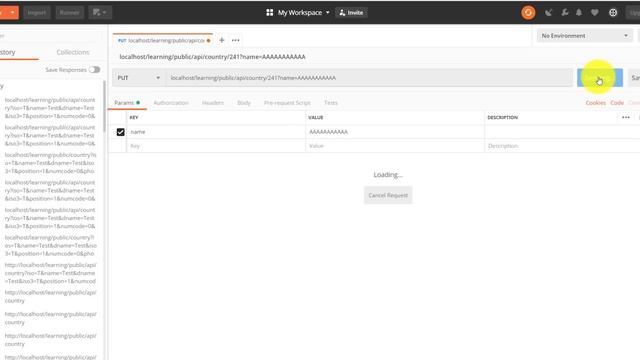Expand the My Workspace dropdown
Viewport: 640px width, 360px height.
coord(303,13)
